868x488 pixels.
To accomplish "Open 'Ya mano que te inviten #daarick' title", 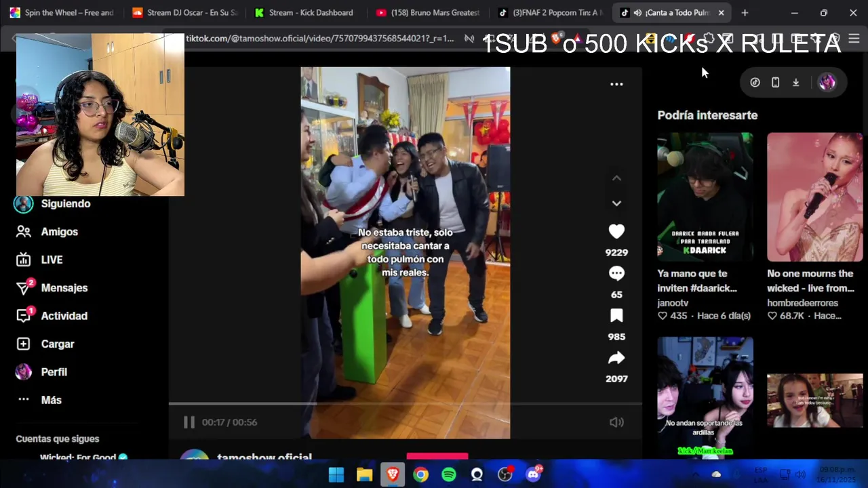I will (x=697, y=281).
